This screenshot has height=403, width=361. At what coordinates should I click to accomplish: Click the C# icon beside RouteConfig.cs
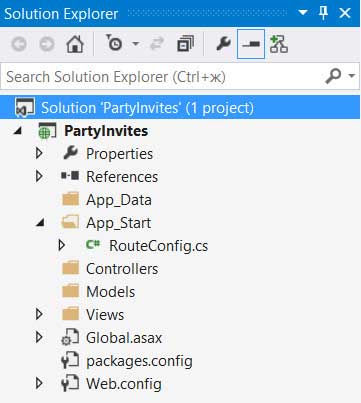point(93,245)
